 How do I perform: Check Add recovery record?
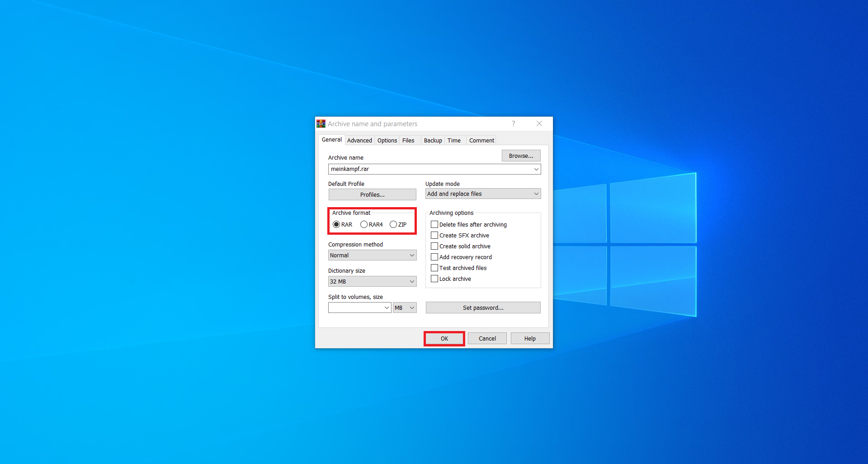pyautogui.click(x=434, y=257)
